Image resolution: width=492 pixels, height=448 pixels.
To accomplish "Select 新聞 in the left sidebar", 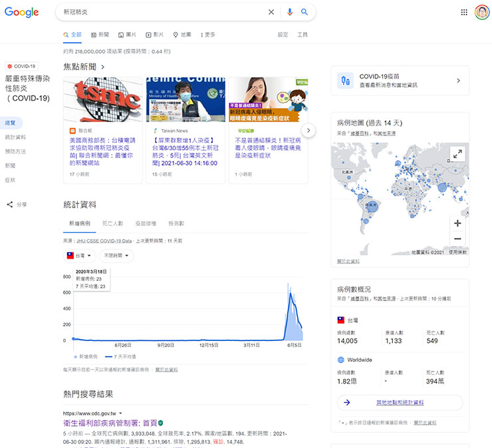I will (10, 166).
